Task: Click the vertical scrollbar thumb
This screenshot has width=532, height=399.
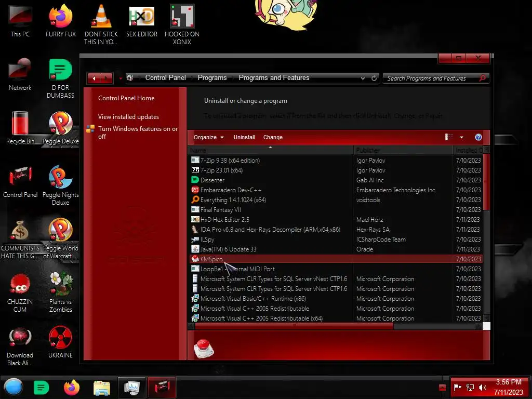Action: 486,182
